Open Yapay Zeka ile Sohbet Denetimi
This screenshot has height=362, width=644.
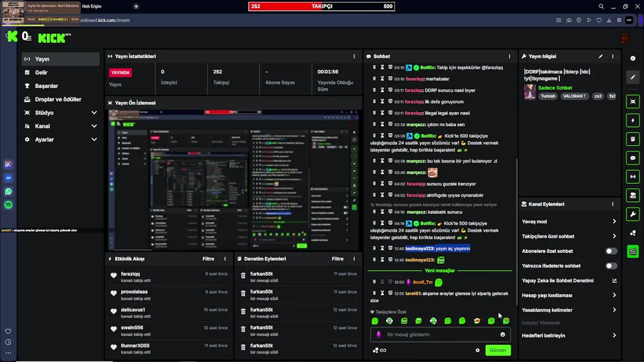[569, 281]
